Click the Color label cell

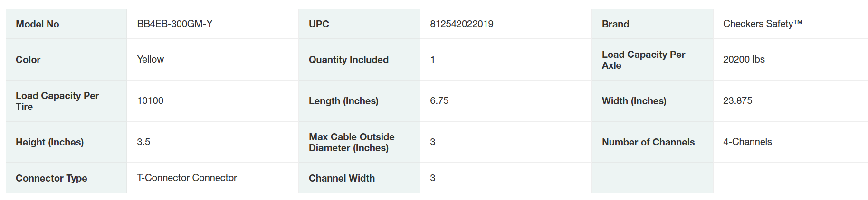tap(28, 60)
